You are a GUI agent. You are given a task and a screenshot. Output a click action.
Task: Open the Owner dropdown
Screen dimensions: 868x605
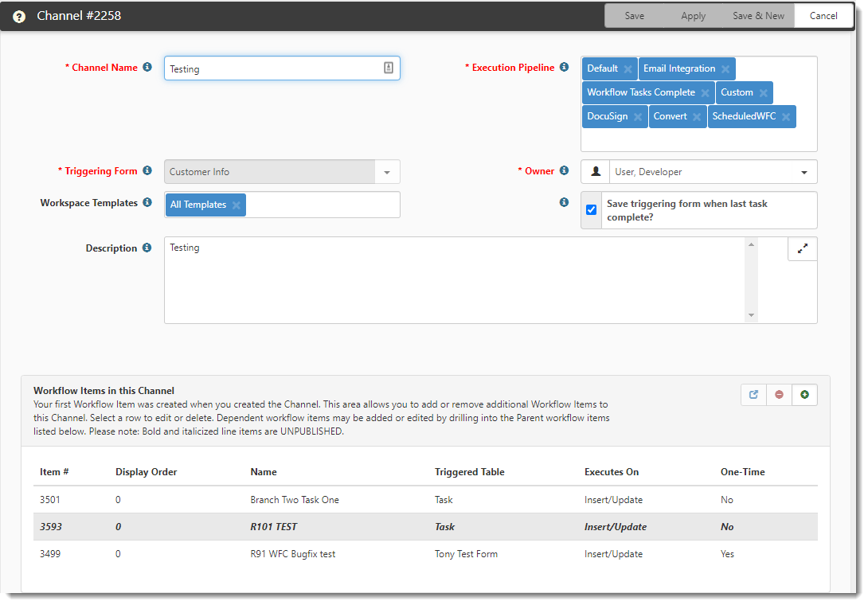click(803, 172)
